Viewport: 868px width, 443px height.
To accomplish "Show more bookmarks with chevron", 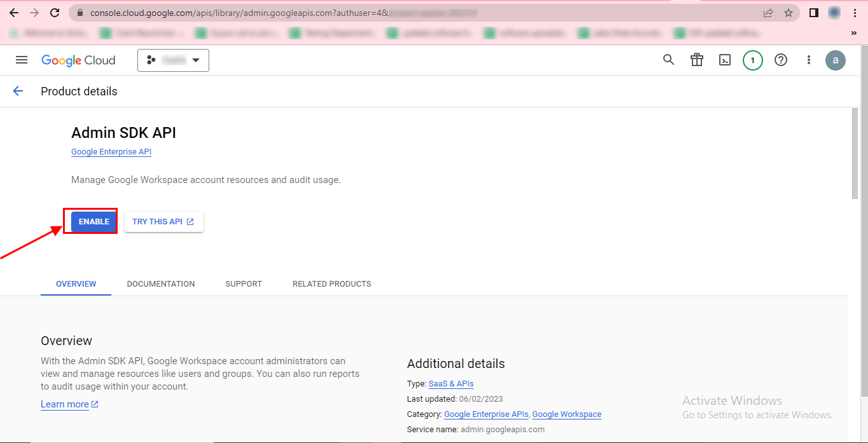I will point(853,33).
